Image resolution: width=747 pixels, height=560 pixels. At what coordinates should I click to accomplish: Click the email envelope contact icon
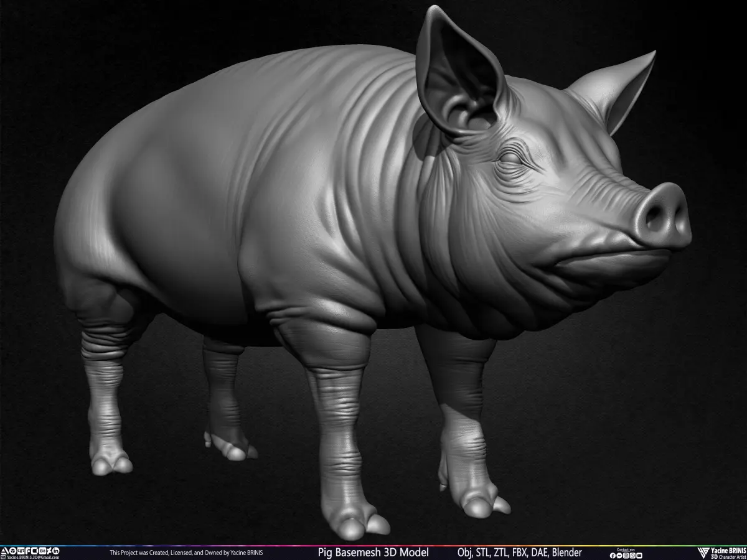(x=639, y=556)
